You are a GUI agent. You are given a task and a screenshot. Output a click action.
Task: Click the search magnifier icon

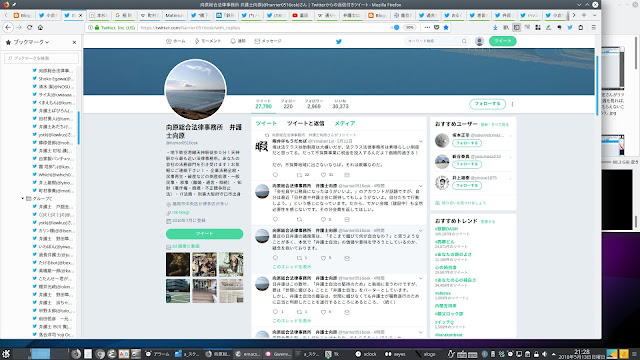coord(464,41)
